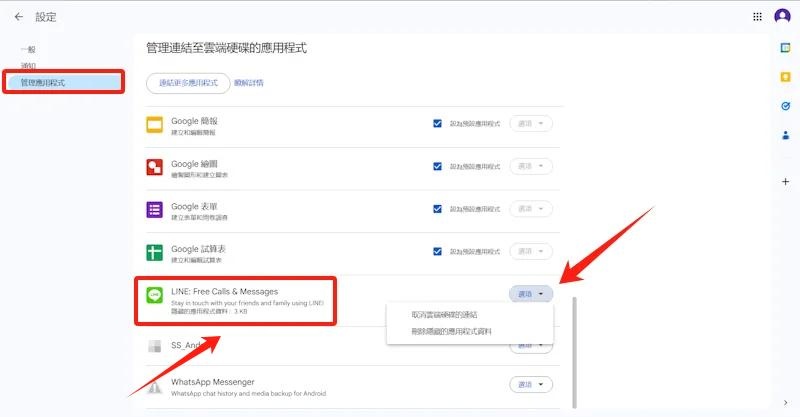Image resolution: width=800 pixels, height=417 pixels.
Task: Open Google Calendar in side panel
Action: pyautogui.click(x=785, y=47)
